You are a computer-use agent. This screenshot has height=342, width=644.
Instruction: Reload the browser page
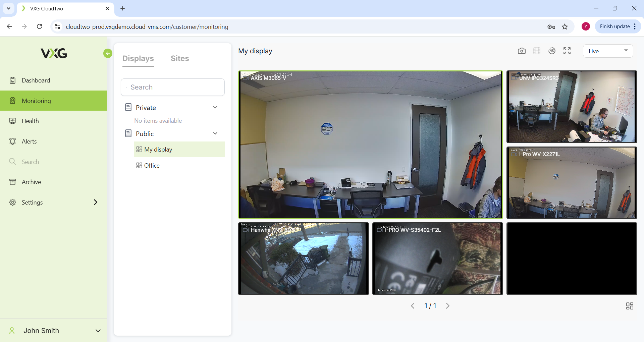tap(39, 26)
